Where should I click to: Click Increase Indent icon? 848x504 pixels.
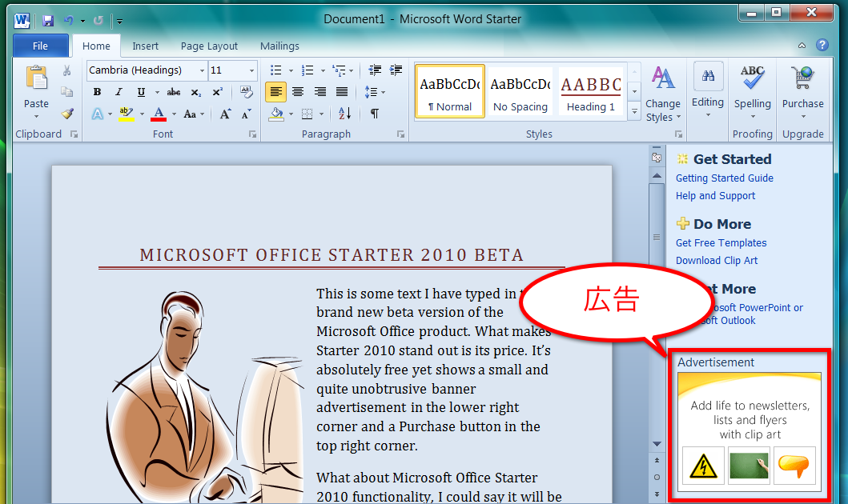pyautogui.click(x=396, y=70)
